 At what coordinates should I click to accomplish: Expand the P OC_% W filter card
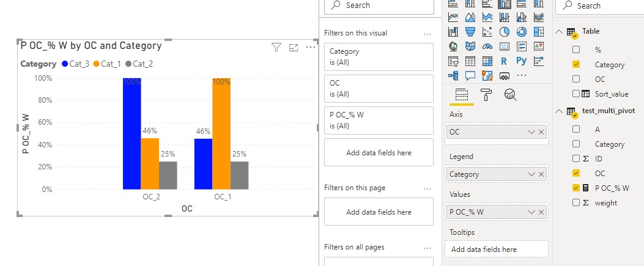tap(379, 120)
